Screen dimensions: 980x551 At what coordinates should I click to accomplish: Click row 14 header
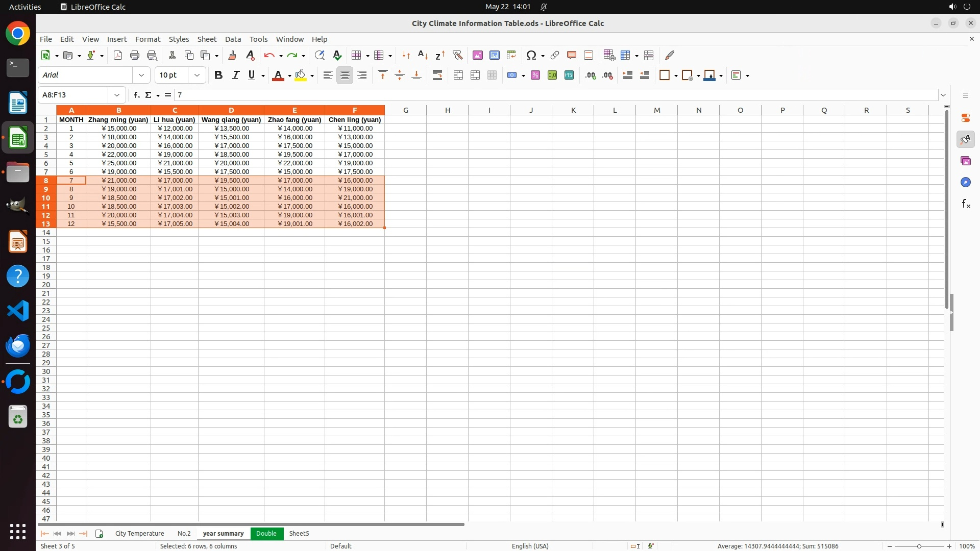pyautogui.click(x=46, y=233)
